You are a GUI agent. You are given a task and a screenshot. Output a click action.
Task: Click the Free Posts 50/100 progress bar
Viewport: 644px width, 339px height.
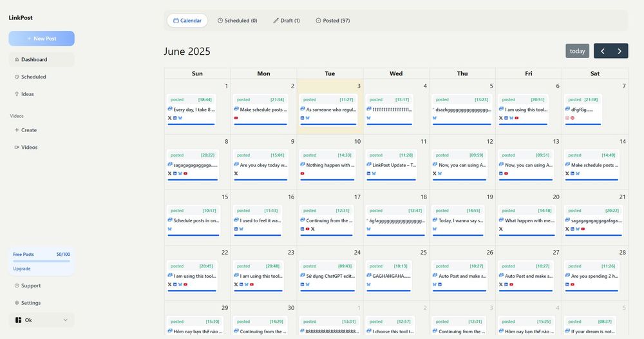pos(41,261)
